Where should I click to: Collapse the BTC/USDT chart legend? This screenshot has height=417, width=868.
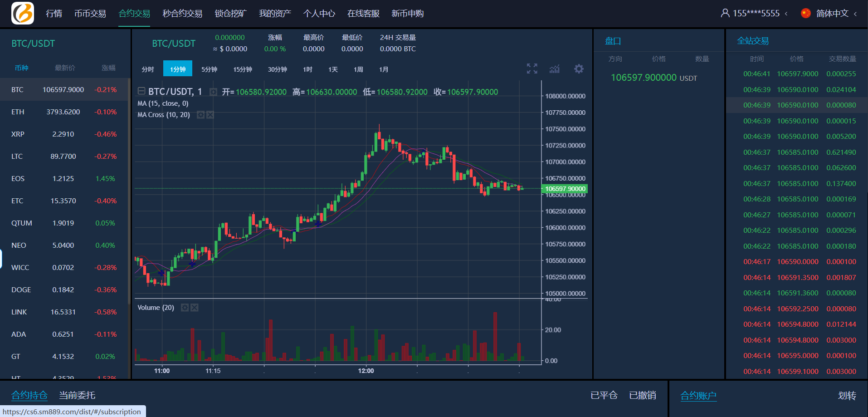point(141,91)
